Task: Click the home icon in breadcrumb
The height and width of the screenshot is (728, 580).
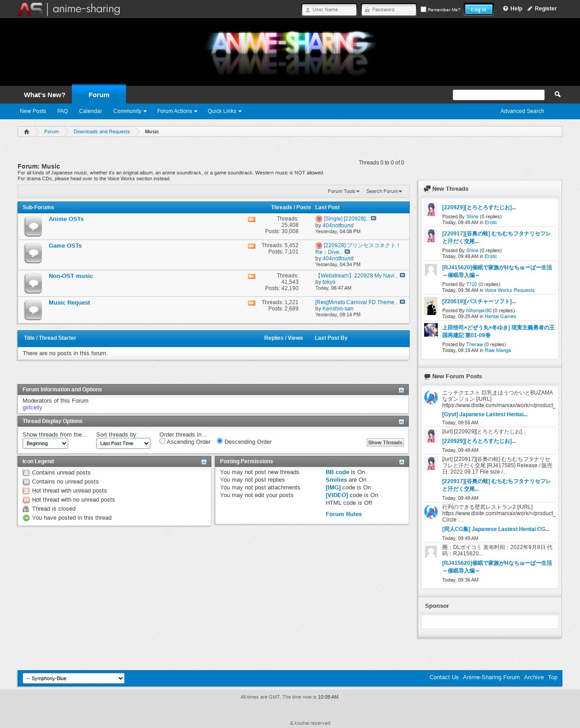Action: 27,132
